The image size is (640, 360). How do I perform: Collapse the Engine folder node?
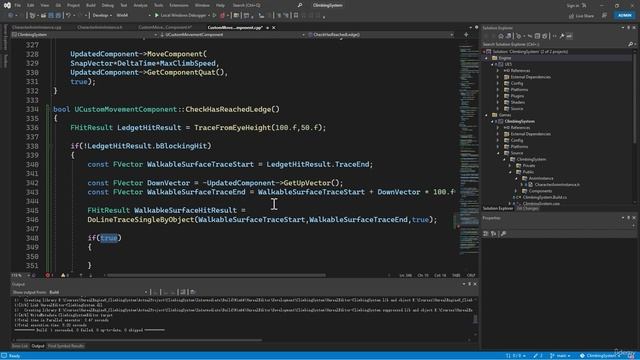[x=487, y=58]
